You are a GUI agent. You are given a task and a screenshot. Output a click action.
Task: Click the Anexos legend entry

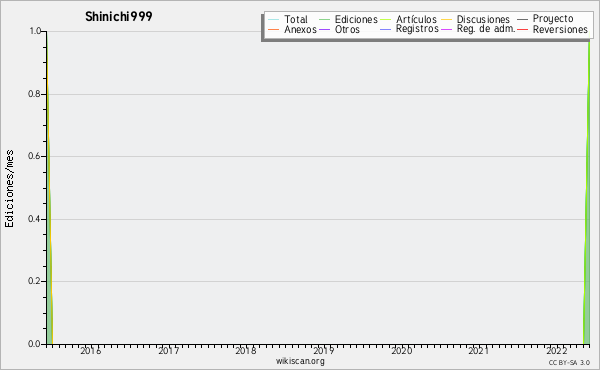tap(300, 29)
